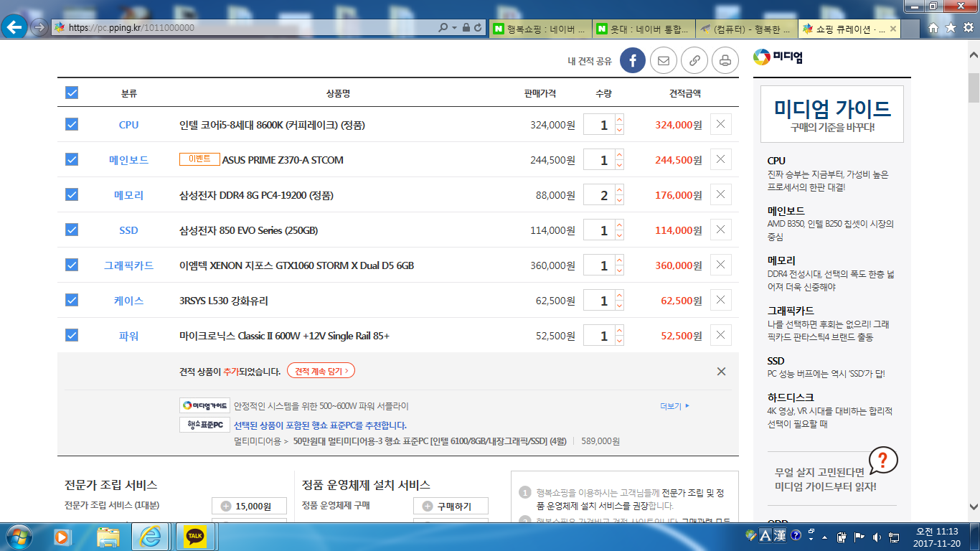
Task: Open 50만원대 멀티미디어용-3 표준PC link
Action: click(430, 441)
